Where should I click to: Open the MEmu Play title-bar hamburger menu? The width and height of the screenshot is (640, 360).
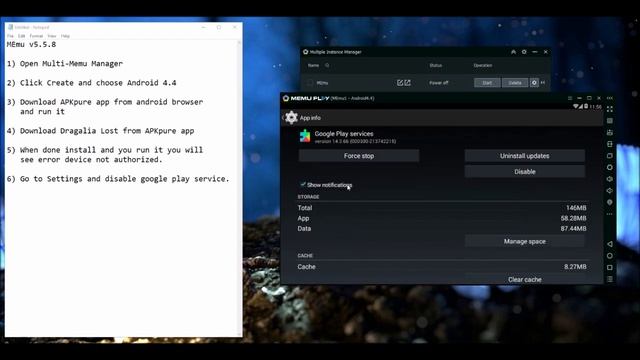570,98
